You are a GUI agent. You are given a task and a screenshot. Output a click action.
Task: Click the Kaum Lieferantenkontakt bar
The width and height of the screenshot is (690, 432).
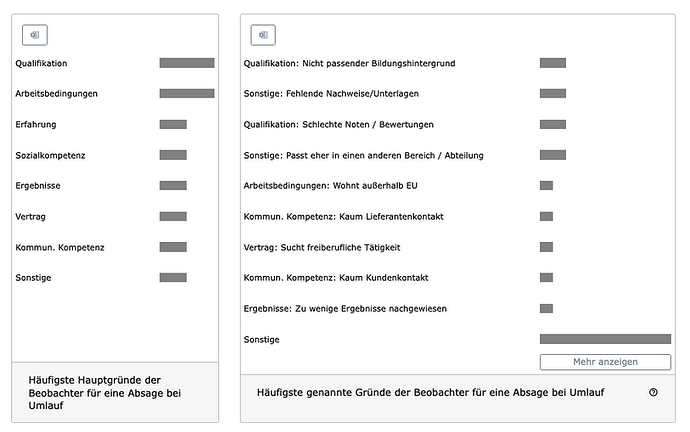(546, 216)
